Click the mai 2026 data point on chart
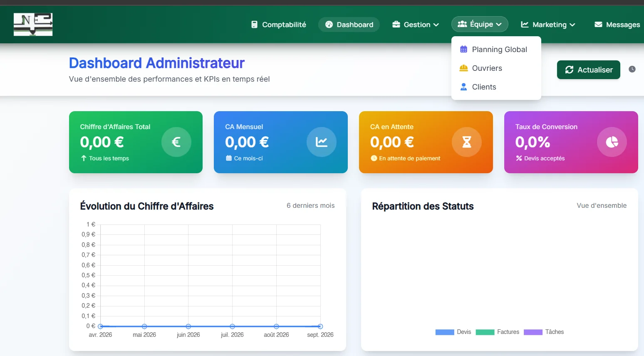 [144, 326]
